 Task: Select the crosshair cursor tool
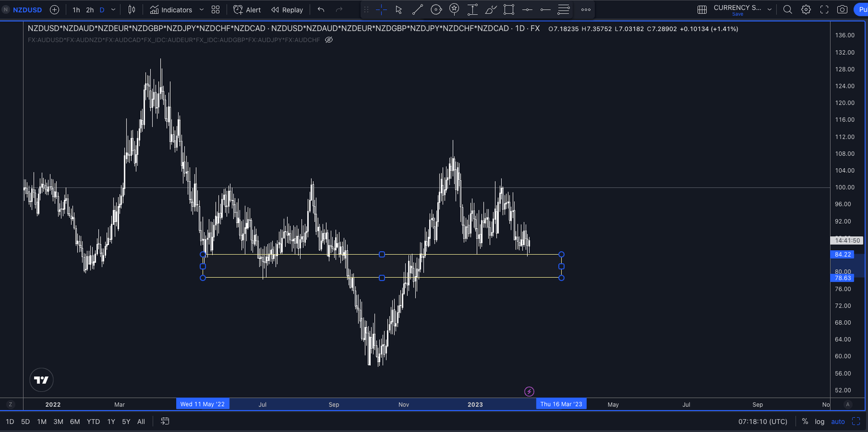[x=381, y=10]
